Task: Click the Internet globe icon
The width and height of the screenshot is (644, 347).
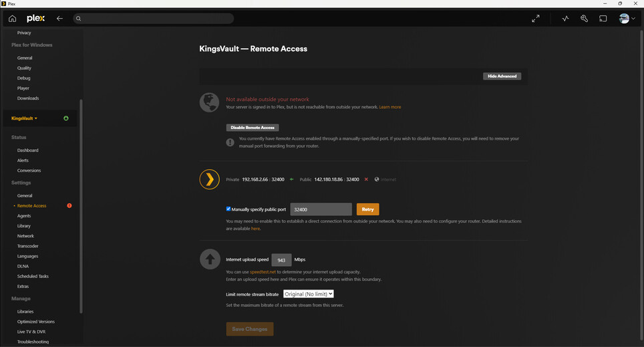Action: [x=377, y=179]
